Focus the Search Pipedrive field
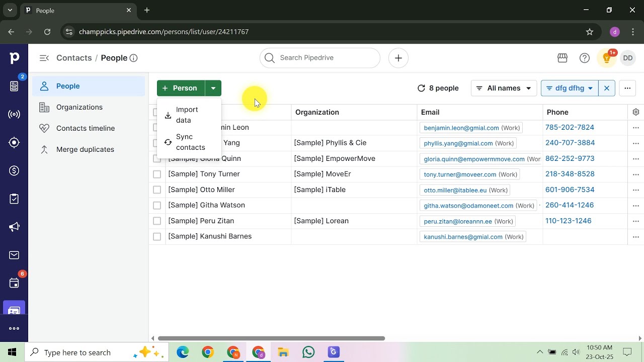This screenshot has height=362, width=644. coord(320,58)
